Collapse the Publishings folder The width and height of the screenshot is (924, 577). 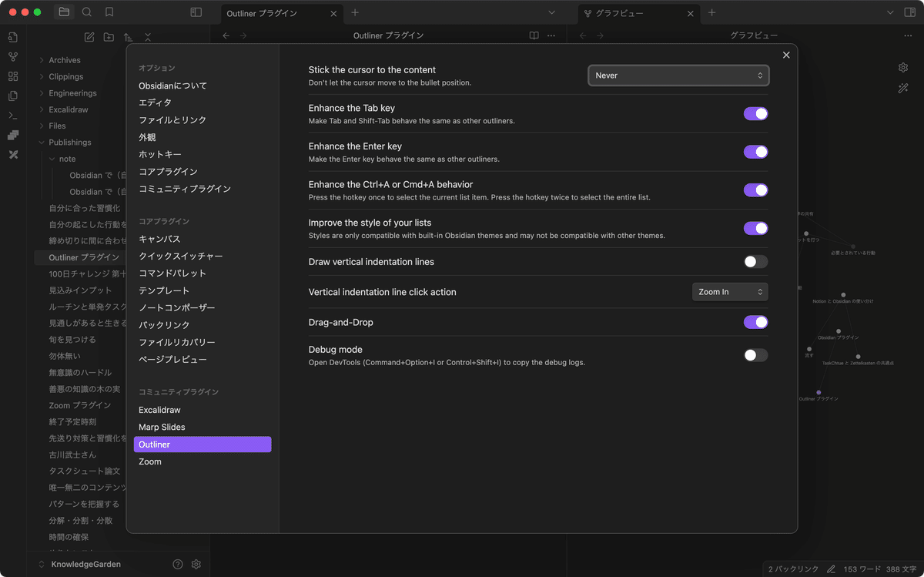click(x=70, y=143)
